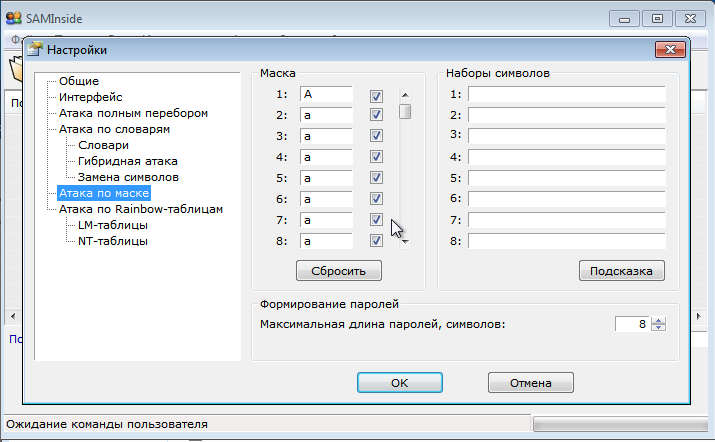Maximize the SAMInside window
The height and width of the screenshot is (442, 715).
657,19
